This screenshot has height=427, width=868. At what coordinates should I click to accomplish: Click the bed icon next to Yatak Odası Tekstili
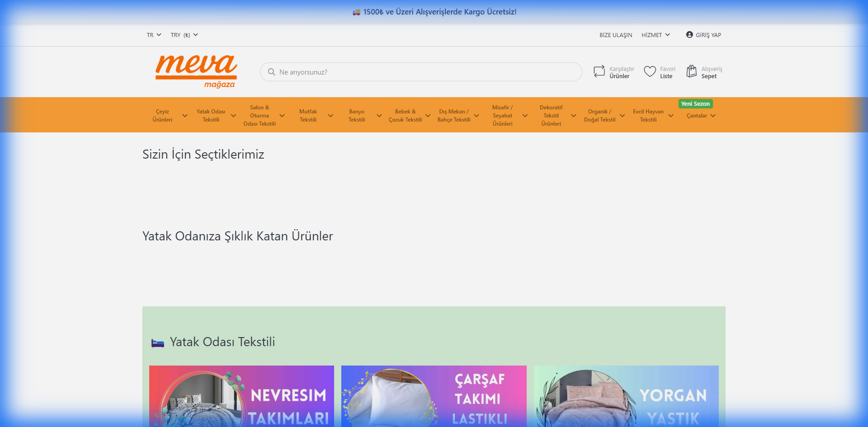(157, 342)
